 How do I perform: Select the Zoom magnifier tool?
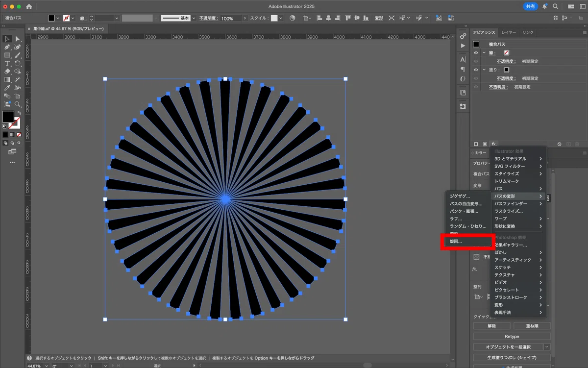(18, 104)
